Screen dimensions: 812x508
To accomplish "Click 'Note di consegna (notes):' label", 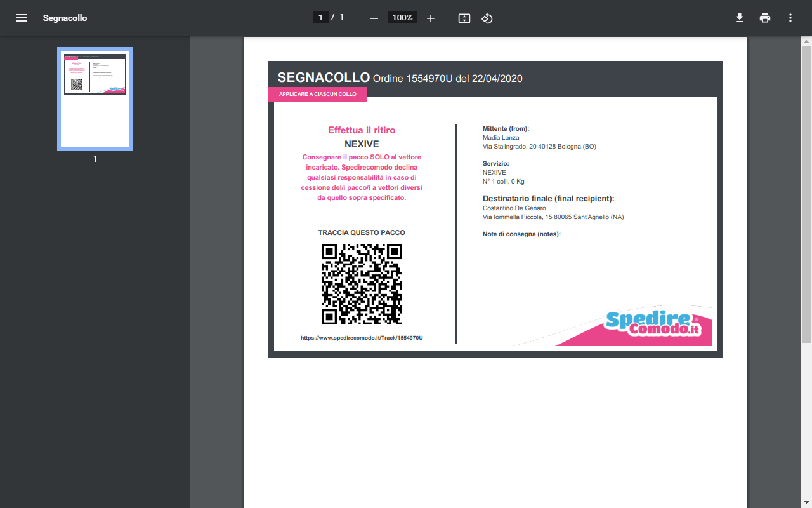I will pyautogui.click(x=522, y=234).
